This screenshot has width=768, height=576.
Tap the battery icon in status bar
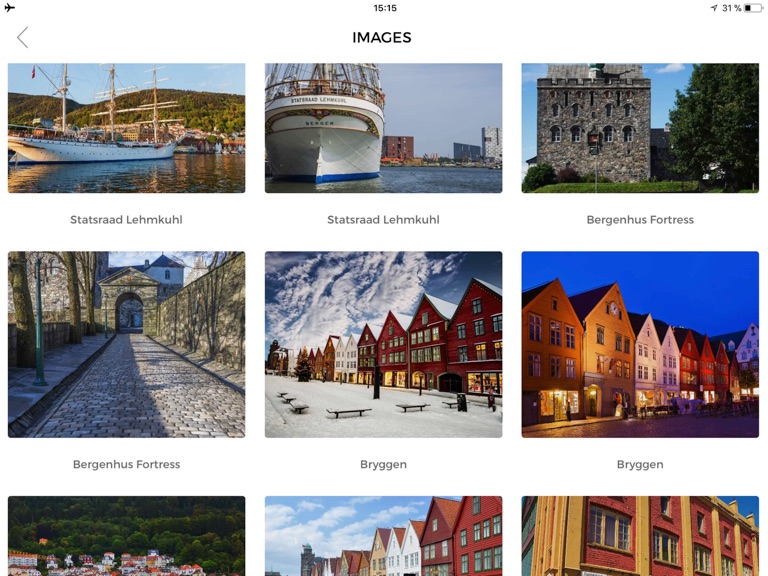[753, 8]
